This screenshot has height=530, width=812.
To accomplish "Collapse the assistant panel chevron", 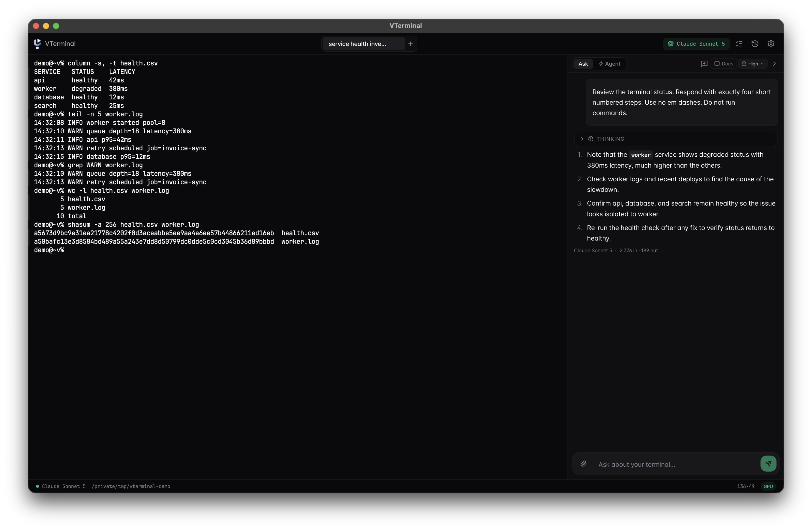I will [x=774, y=64].
